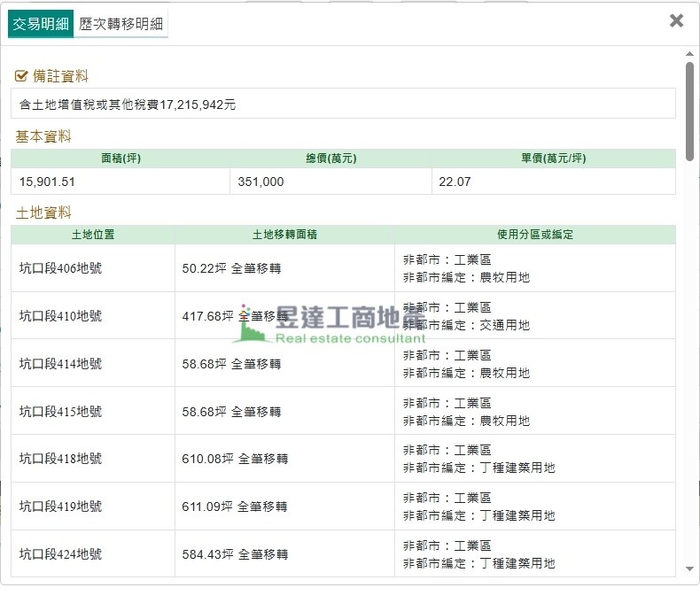The image size is (700, 611).
Task: Switch to the 交易明細 tab
Action: click(40, 24)
